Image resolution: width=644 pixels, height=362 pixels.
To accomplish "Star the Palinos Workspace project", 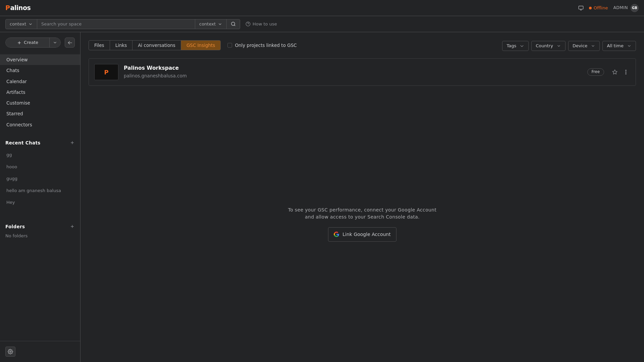I will [614, 72].
